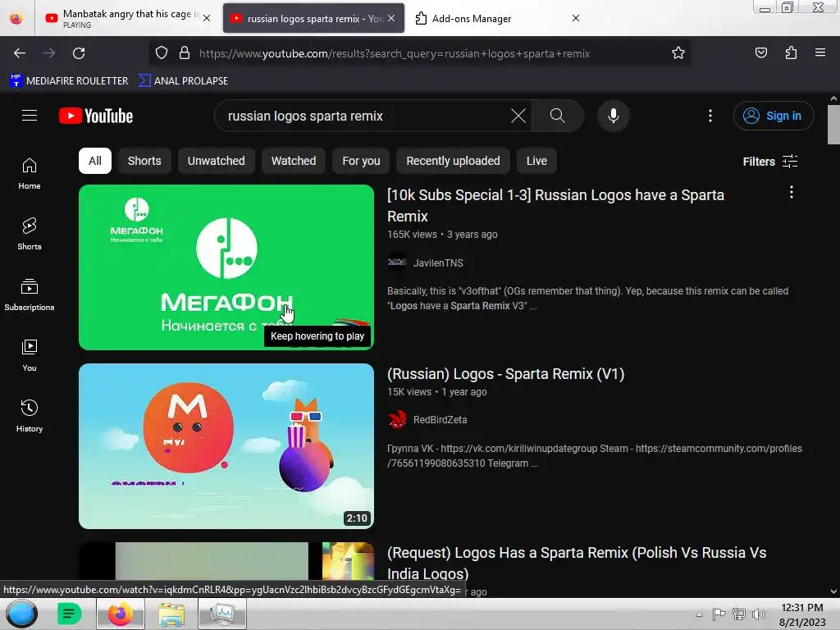
Task: Clear the search query with the X
Action: [x=518, y=116]
